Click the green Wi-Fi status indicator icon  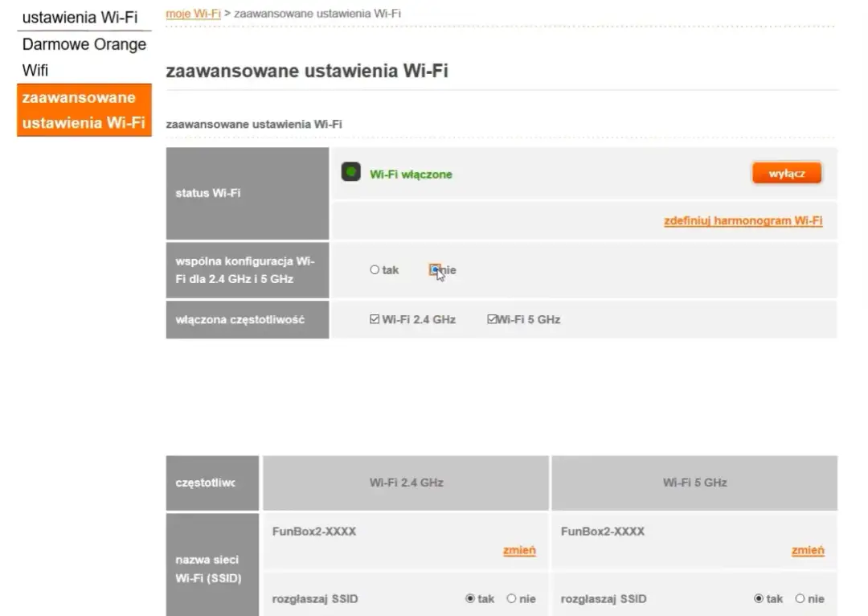(x=350, y=171)
